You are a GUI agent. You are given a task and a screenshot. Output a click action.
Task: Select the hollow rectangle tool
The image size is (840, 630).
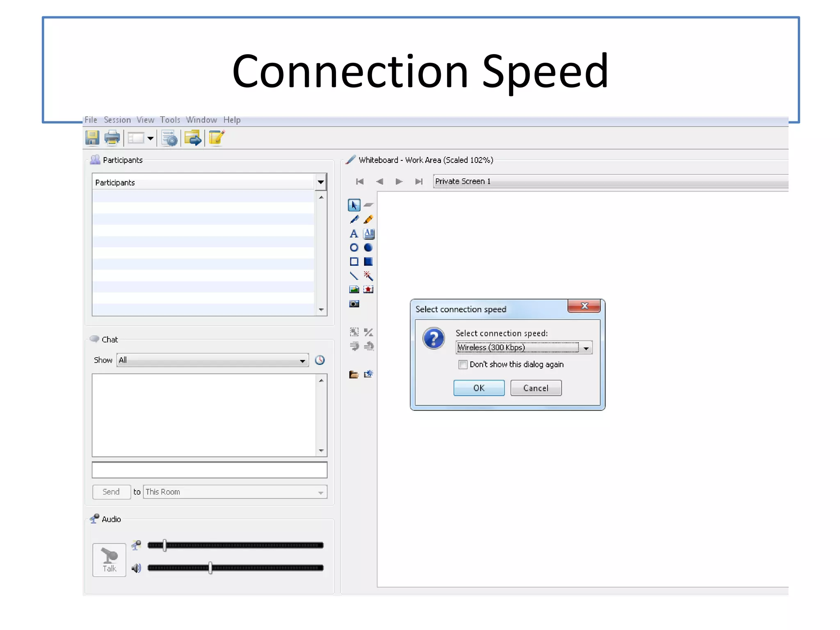354,262
